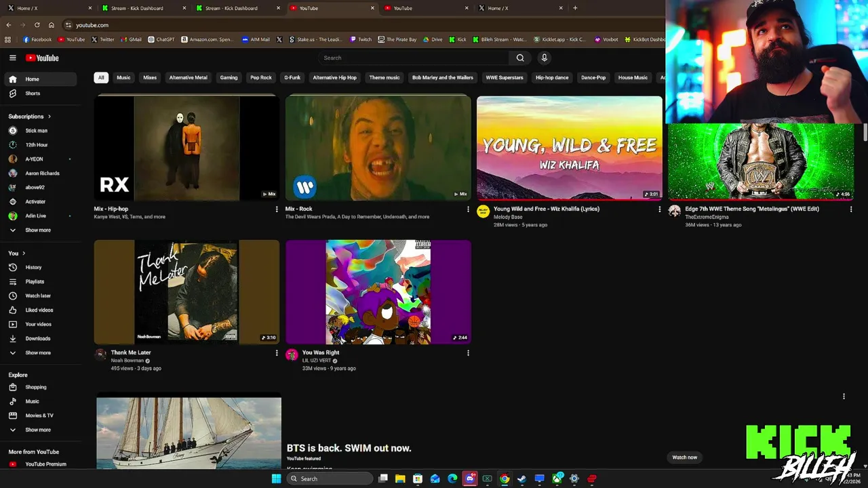Open Your videos in the sidebar
This screenshot has width=868, height=488.
coord(41,324)
